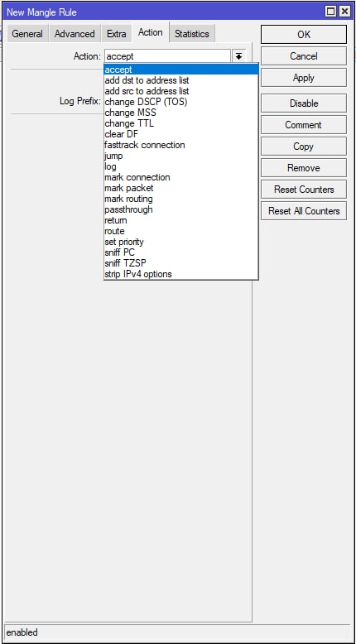Image resolution: width=356 pixels, height=644 pixels.
Task: Pick 'fasttrack connection' action
Action: (x=181, y=145)
